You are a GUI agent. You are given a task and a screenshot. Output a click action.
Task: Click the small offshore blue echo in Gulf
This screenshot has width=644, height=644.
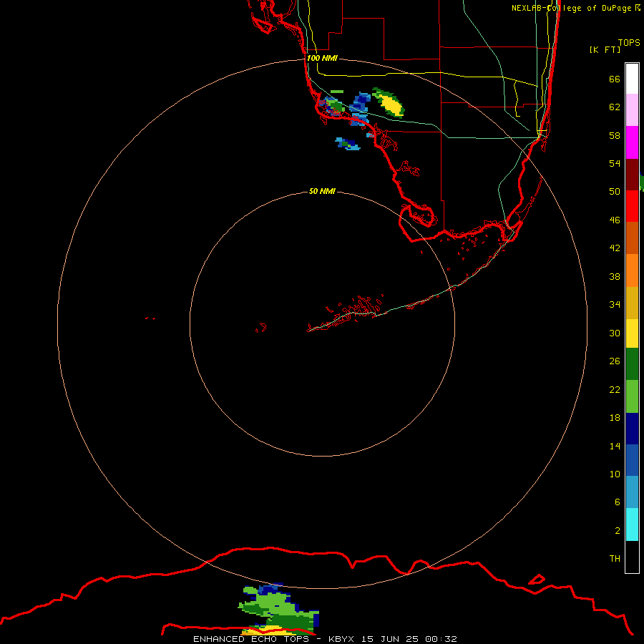pos(348,144)
